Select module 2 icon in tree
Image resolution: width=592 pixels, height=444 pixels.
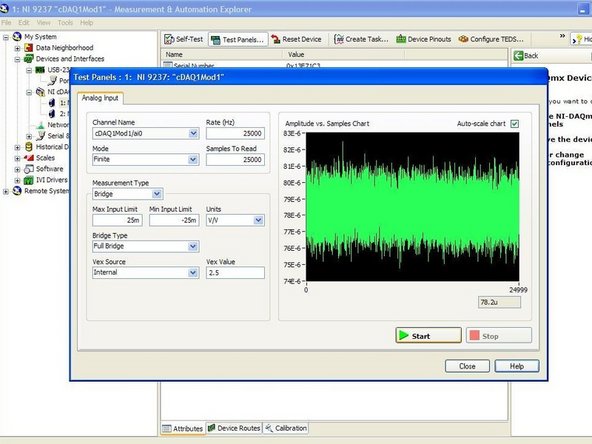52,114
